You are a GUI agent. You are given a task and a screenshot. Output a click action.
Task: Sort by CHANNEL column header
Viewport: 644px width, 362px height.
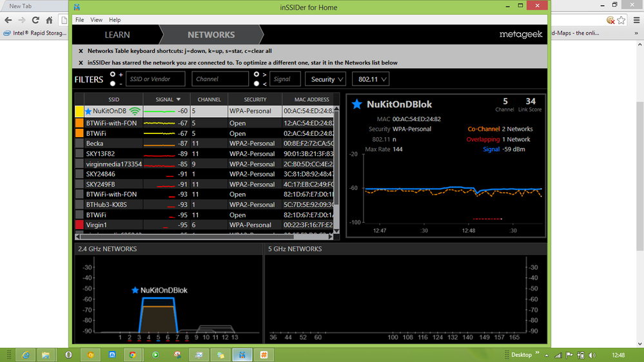(209, 99)
